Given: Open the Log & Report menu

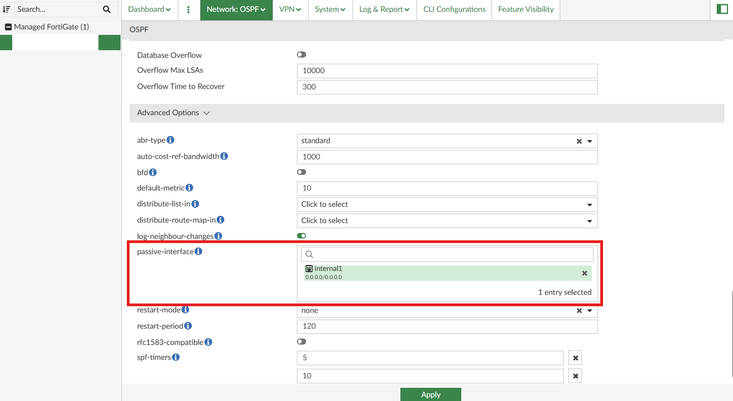Looking at the screenshot, I should (x=384, y=9).
